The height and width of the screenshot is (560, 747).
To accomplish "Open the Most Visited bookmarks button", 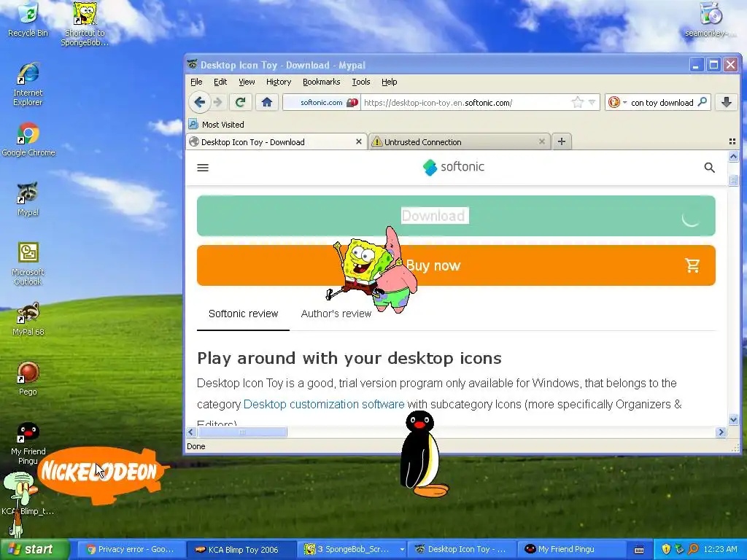I will 216,124.
